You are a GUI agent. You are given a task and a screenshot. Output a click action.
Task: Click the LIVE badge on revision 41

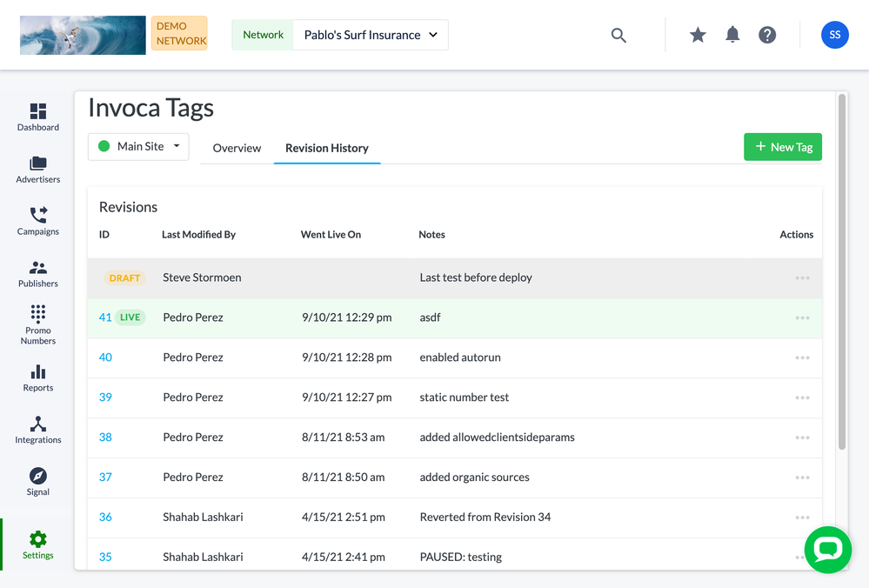(x=130, y=317)
